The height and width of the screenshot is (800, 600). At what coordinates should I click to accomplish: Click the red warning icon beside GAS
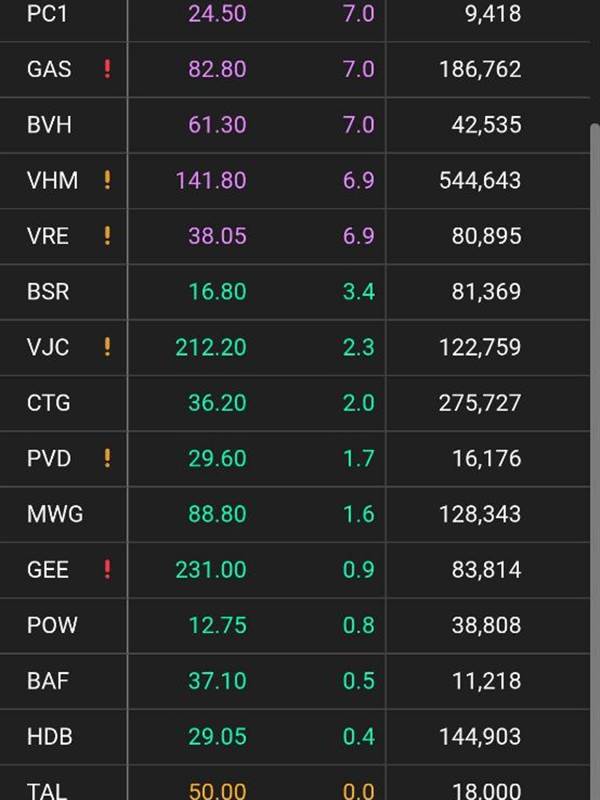coord(107,69)
